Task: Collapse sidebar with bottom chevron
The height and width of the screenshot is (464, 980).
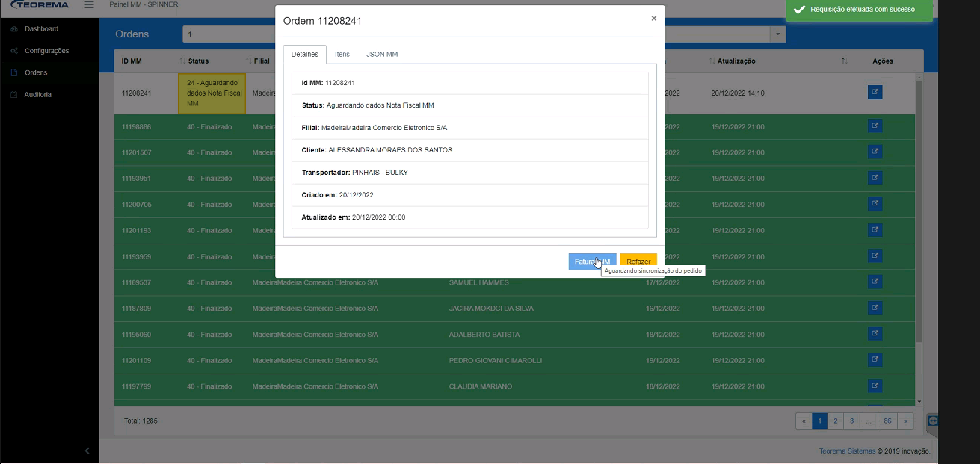Action: (x=87, y=451)
